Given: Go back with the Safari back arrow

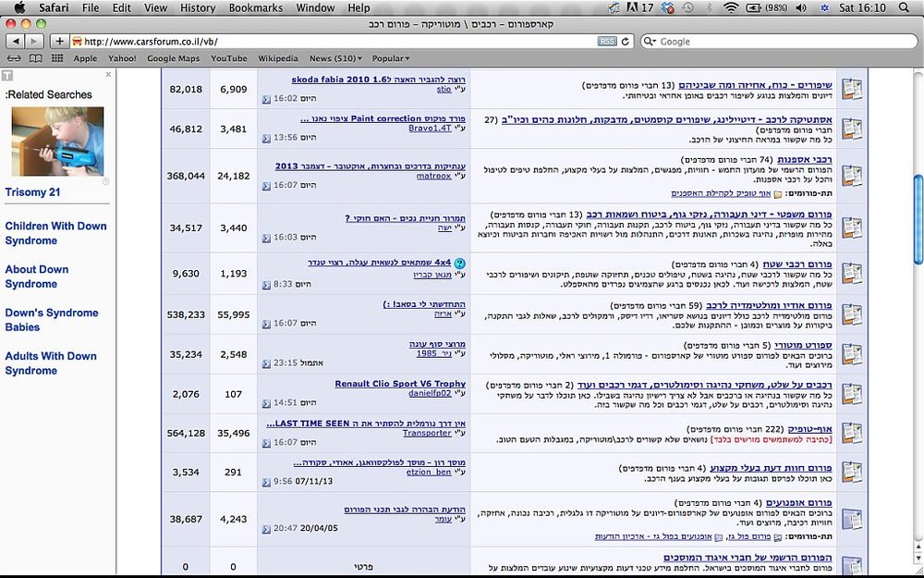Looking at the screenshot, I should (16, 42).
